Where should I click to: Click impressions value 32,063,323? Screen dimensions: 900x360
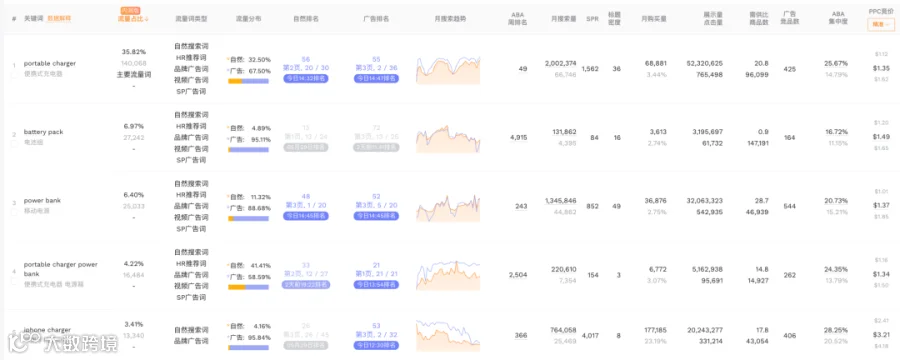704,200
